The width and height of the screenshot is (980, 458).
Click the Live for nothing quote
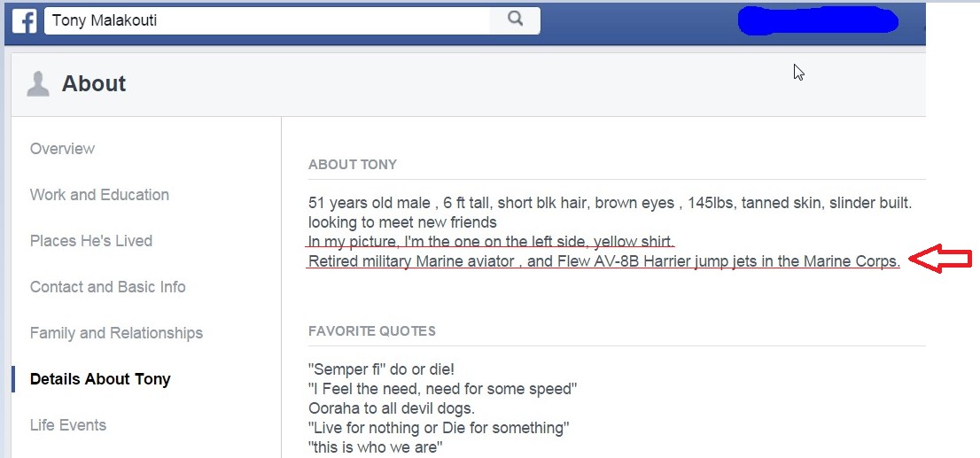click(x=438, y=428)
